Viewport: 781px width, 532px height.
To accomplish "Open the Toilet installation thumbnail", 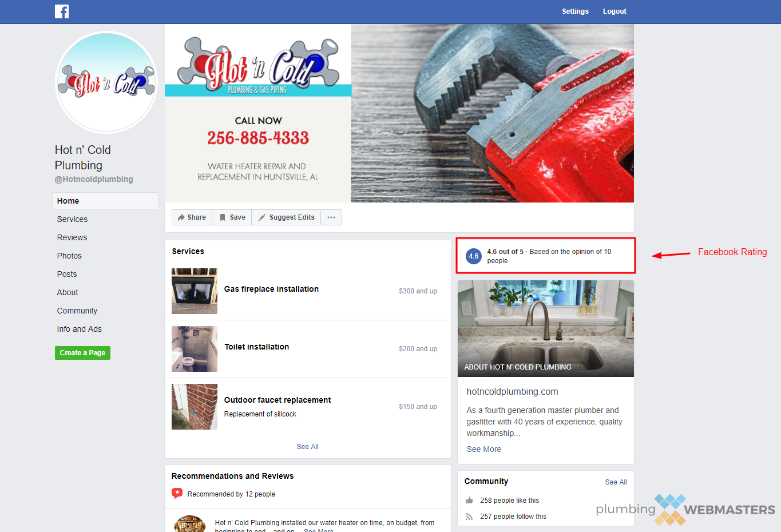I will [x=195, y=349].
